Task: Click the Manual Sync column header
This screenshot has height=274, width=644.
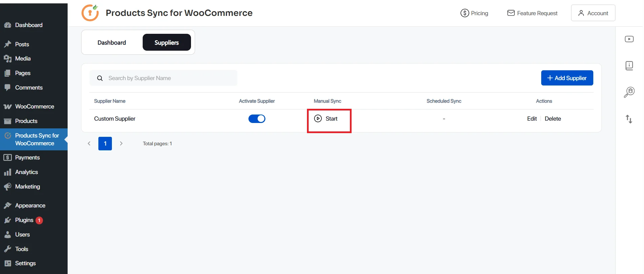Action: 327,101
